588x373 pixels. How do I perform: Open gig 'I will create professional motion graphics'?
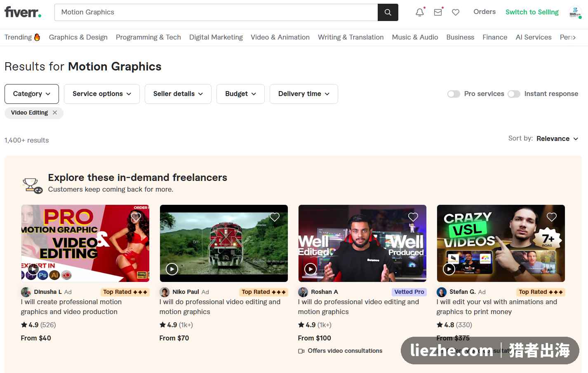point(71,307)
